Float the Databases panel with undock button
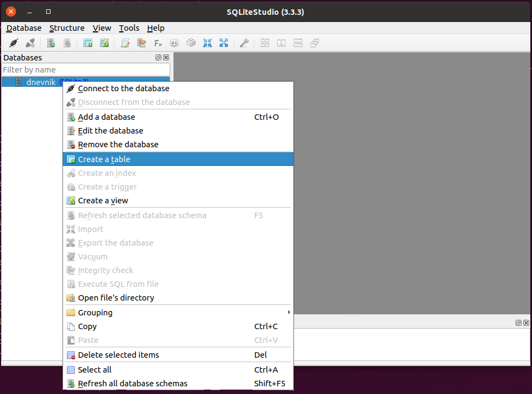This screenshot has height=394, width=532. pyautogui.click(x=158, y=58)
